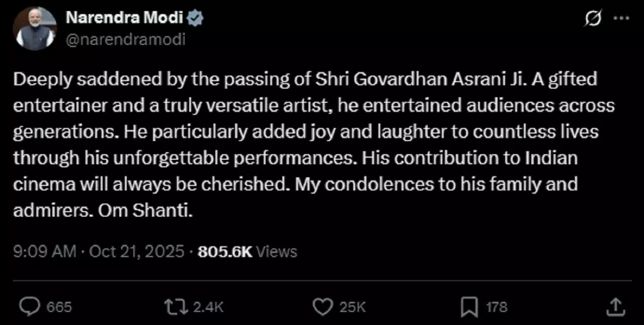Click the 25K likes count
The image size is (644, 325).
click(353, 306)
